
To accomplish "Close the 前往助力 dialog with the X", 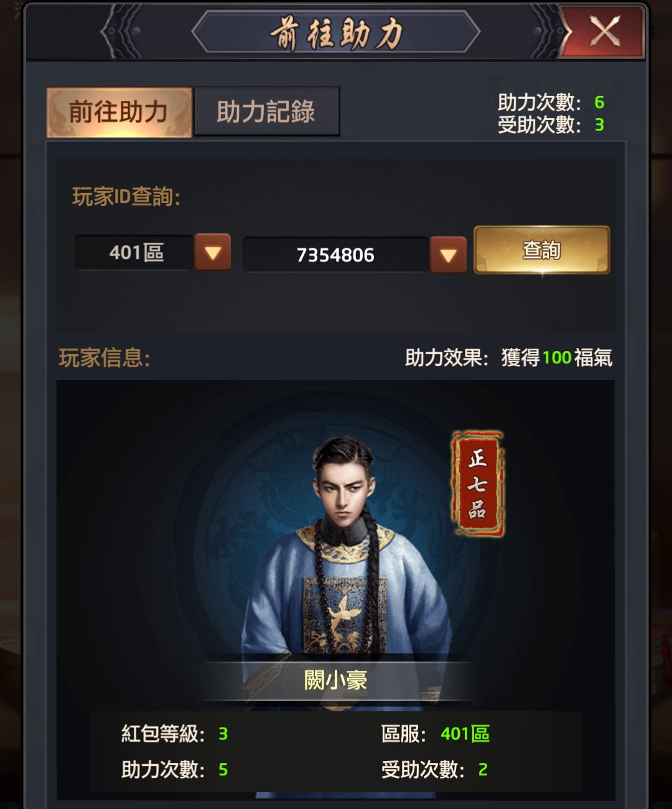I will [x=602, y=30].
